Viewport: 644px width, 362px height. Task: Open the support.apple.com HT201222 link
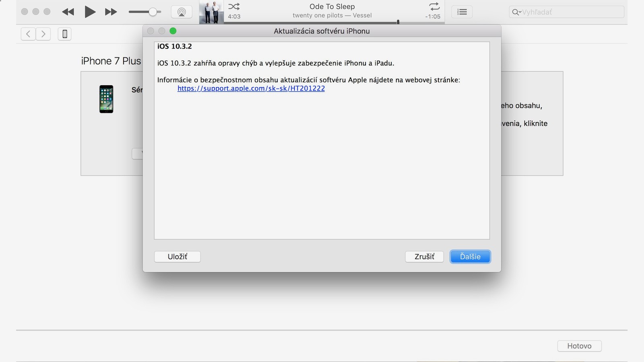pyautogui.click(x=251, y=88)
